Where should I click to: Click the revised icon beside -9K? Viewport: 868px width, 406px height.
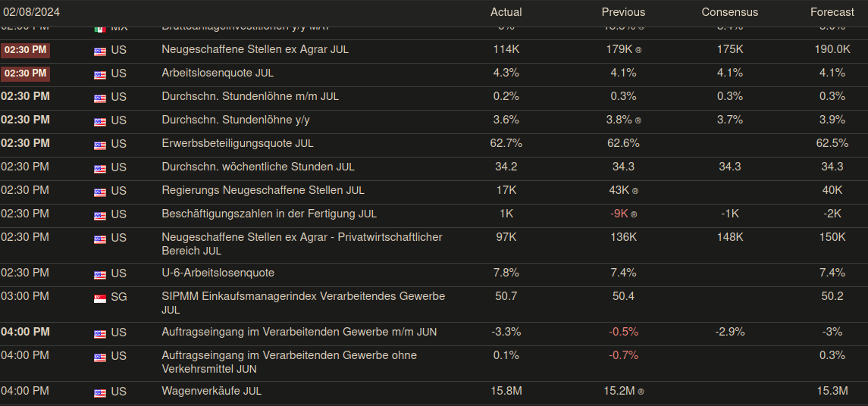[x=634, y=214]
